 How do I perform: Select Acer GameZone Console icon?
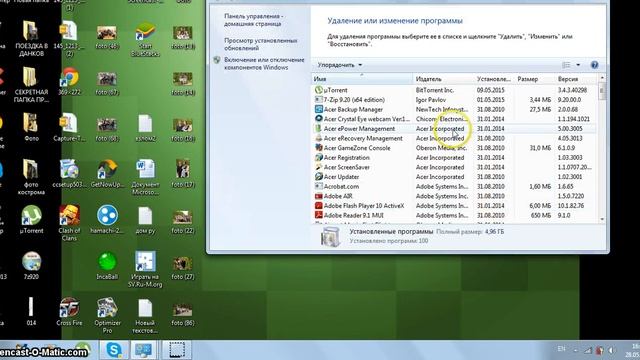tap(319, 148)
